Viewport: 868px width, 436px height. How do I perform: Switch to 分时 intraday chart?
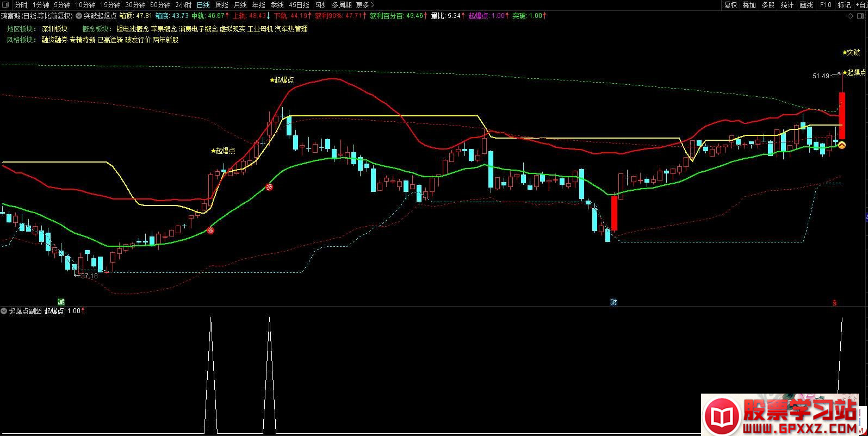[x=21, y=5]
